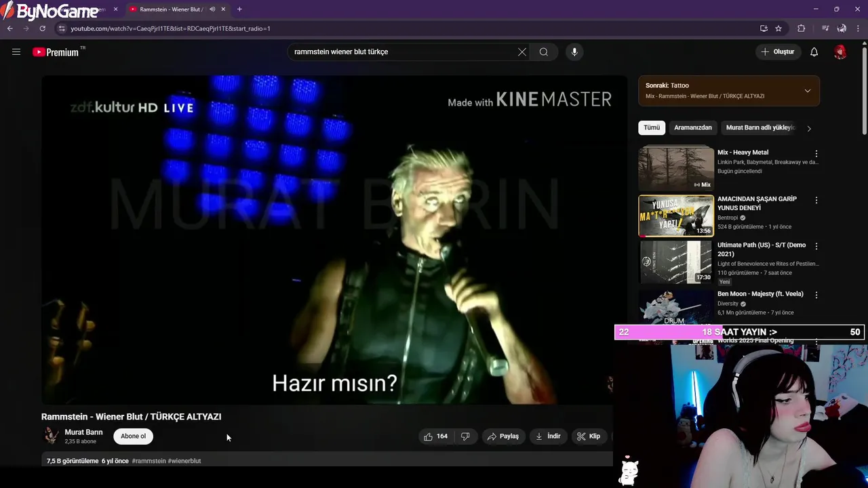Like the video with thumbs up
This screenshot has height=488, width=868.
(x=435, y=436)
